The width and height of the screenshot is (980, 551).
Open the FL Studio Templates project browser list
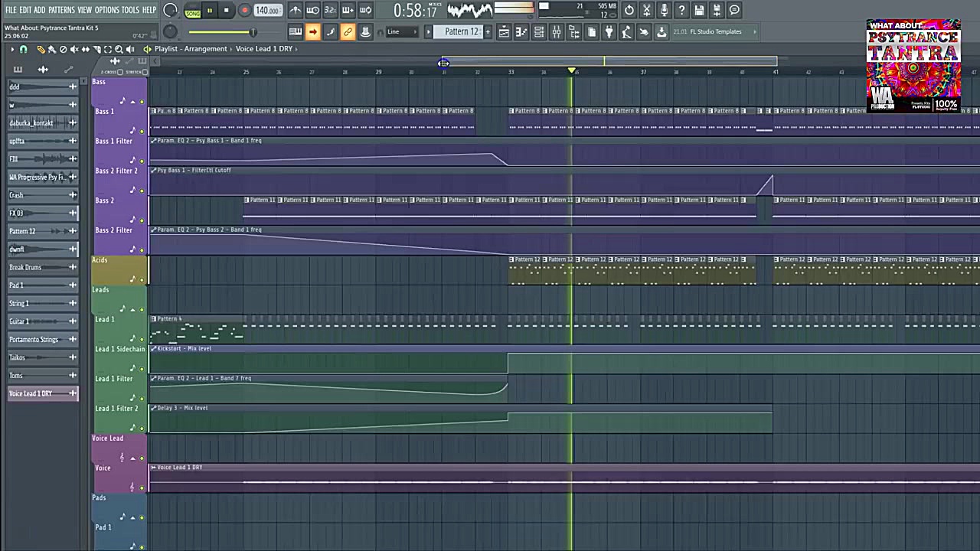714,31
